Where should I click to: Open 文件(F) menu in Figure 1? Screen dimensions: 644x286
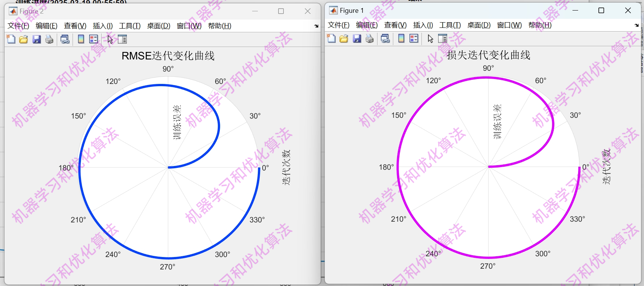coord(339,25)
